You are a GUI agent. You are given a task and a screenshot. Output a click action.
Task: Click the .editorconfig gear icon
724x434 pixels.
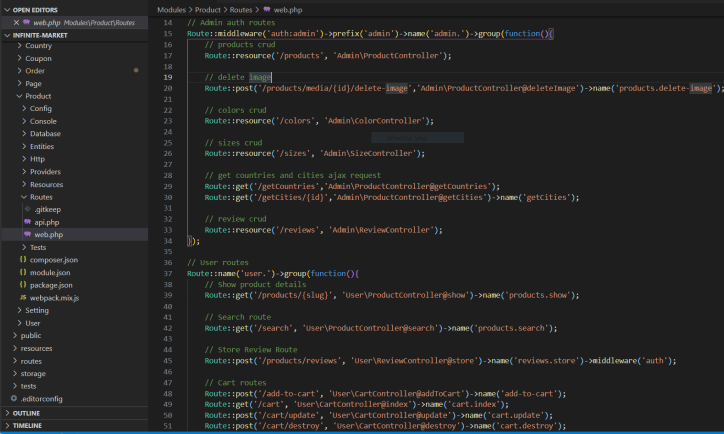14,398
